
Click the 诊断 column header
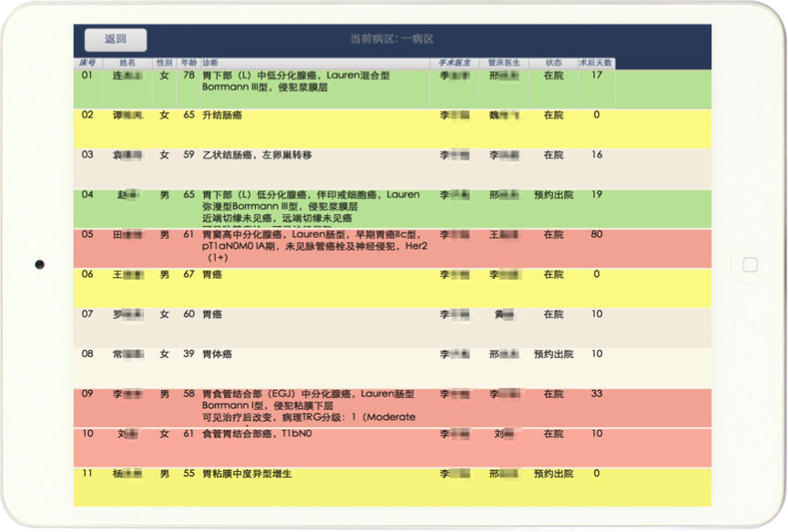coord(210,63)
